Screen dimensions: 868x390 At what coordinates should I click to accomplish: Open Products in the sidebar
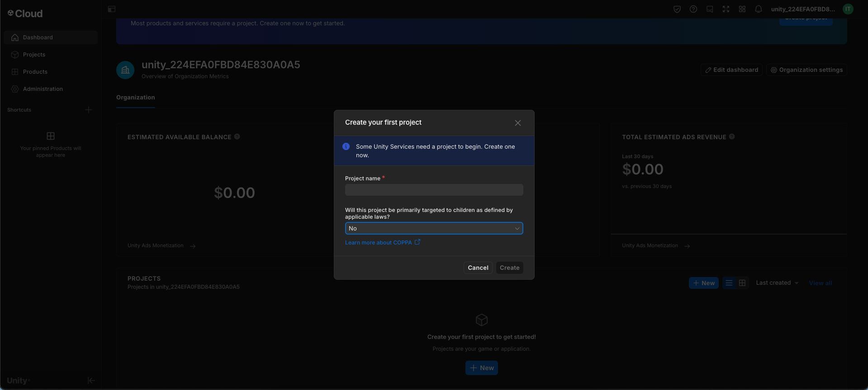51,72
